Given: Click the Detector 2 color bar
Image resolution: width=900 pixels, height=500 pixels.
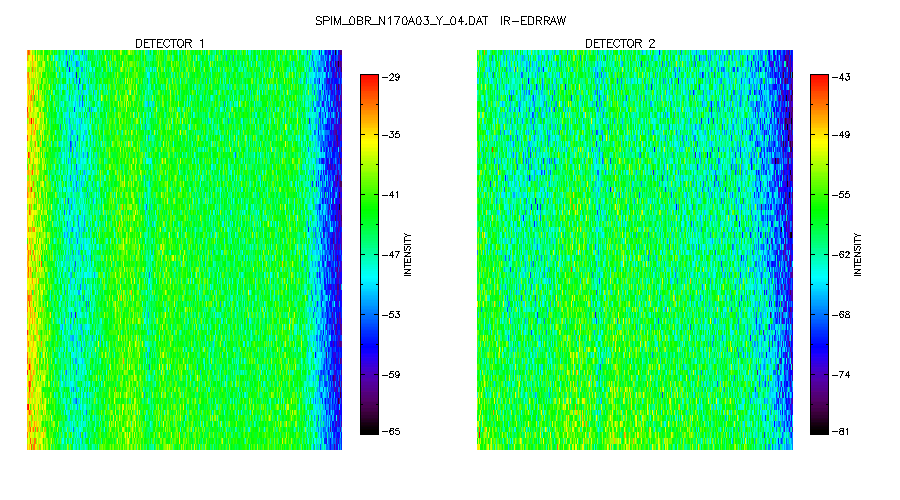Looking at the screenshot, I should coord(819,254).
